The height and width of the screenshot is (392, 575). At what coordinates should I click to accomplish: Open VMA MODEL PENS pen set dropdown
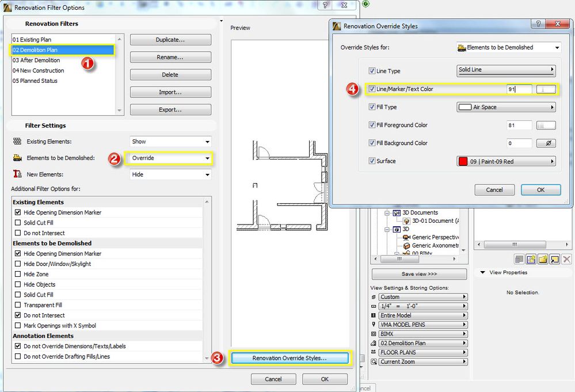pyautogui.click(x=423, y=325)
